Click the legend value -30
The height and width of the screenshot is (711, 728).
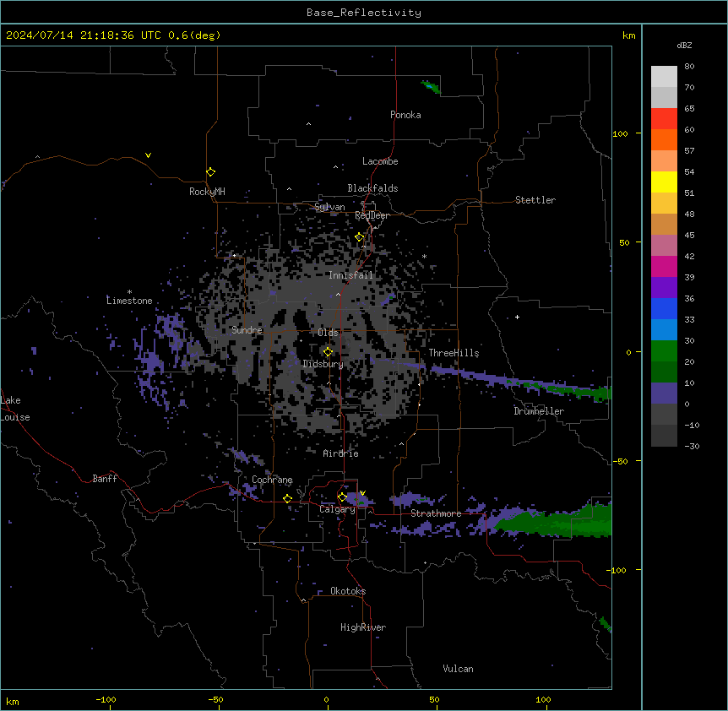pyautogui.click(x=692, y=447)
